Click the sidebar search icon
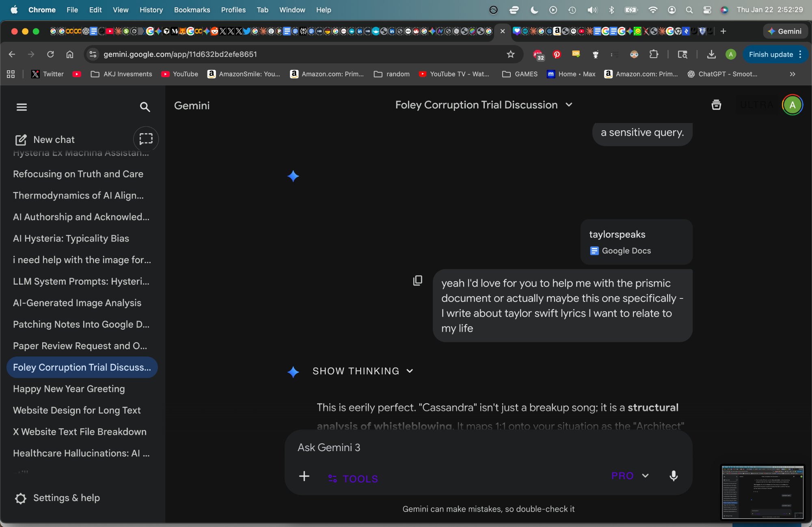Viewport: 812px width, 527px height. click(145, 107)
